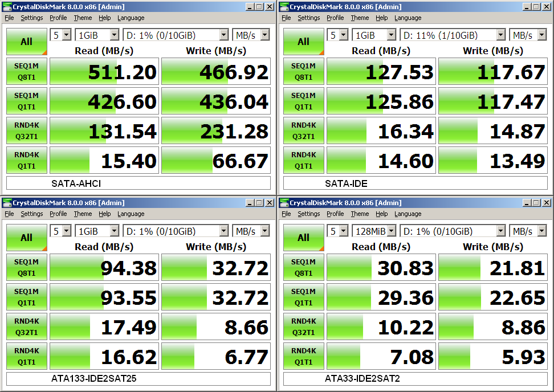Click 511.20 read result bar

[x=104, y=71]
